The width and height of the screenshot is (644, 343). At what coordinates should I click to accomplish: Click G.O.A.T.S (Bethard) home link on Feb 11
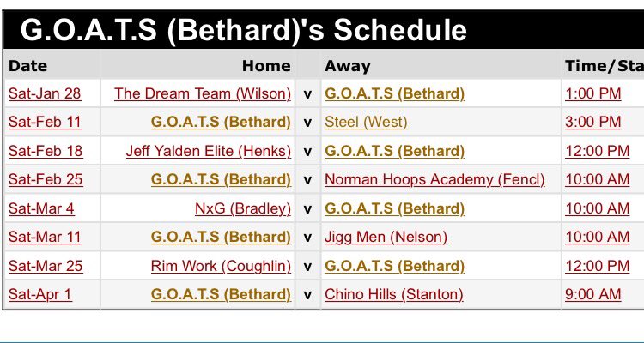[221, 123]
